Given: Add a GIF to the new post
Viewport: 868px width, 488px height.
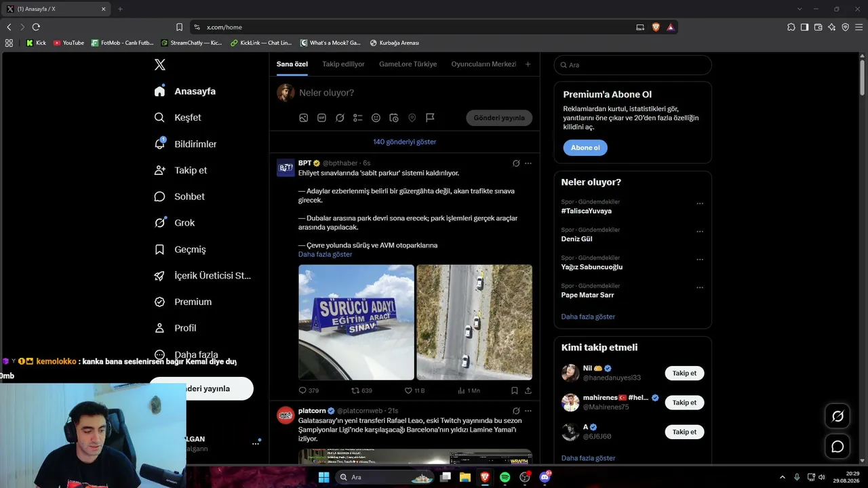Looking at the screenshot, I should tap(321, 118).
